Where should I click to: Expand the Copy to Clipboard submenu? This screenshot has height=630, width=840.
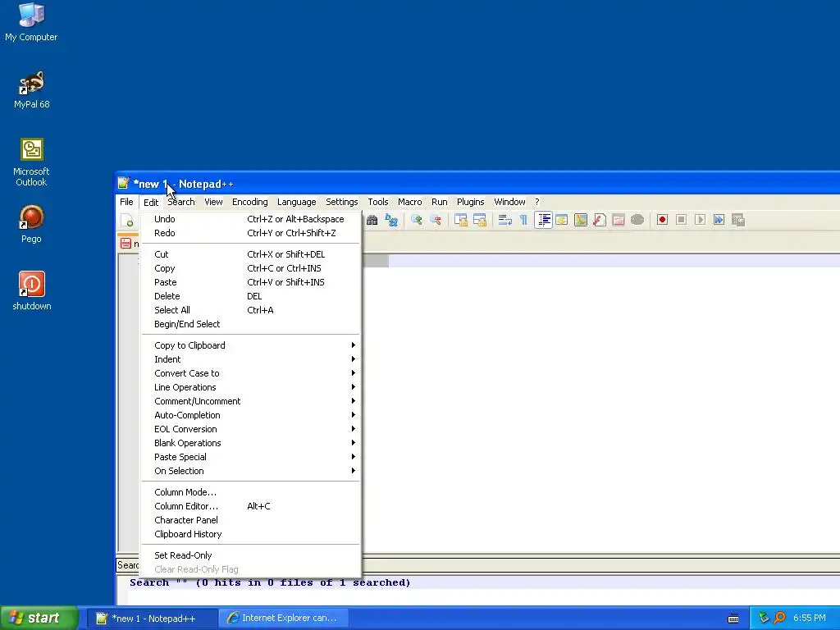[x=251, y=345]
